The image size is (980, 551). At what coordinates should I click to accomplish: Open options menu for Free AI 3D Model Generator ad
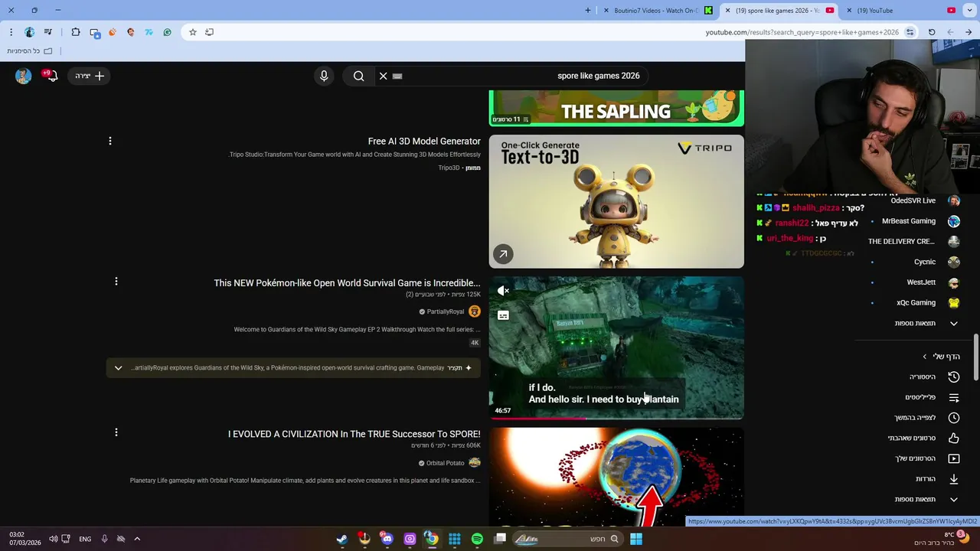coord(109,141)
